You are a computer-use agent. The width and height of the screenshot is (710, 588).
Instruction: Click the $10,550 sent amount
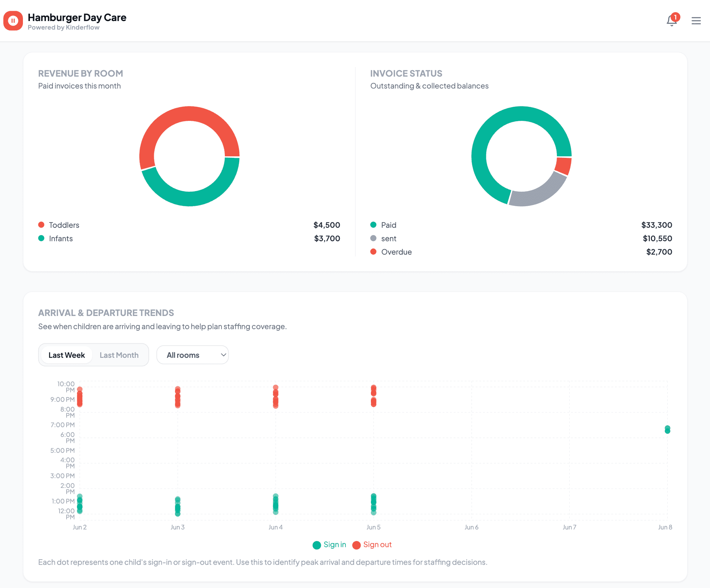click(657, 238)
